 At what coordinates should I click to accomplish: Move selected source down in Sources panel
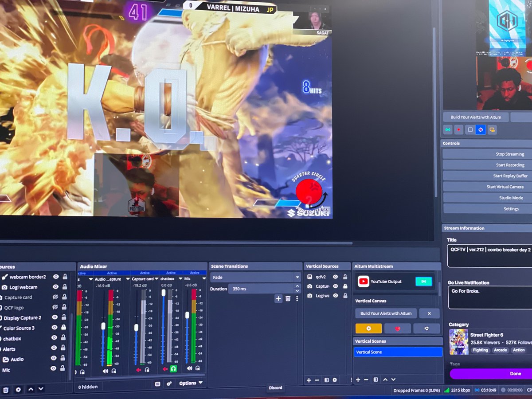click(x=41, y=389)
